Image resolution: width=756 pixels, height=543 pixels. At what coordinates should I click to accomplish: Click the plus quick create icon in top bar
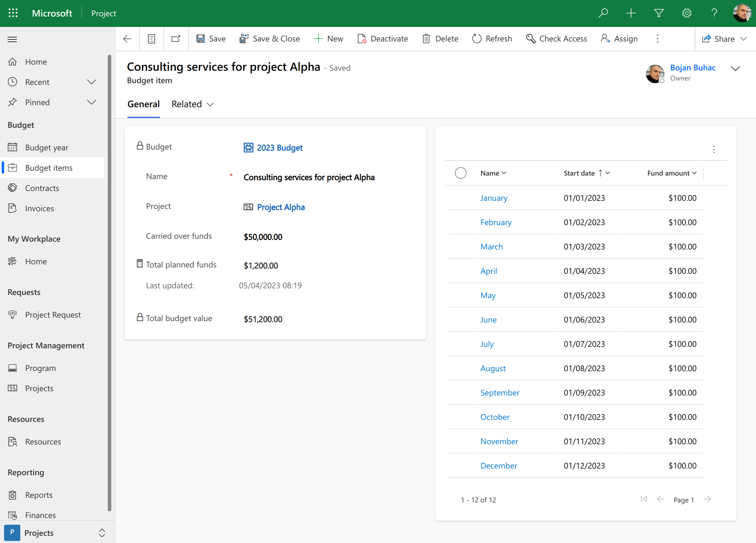[631, 13]
